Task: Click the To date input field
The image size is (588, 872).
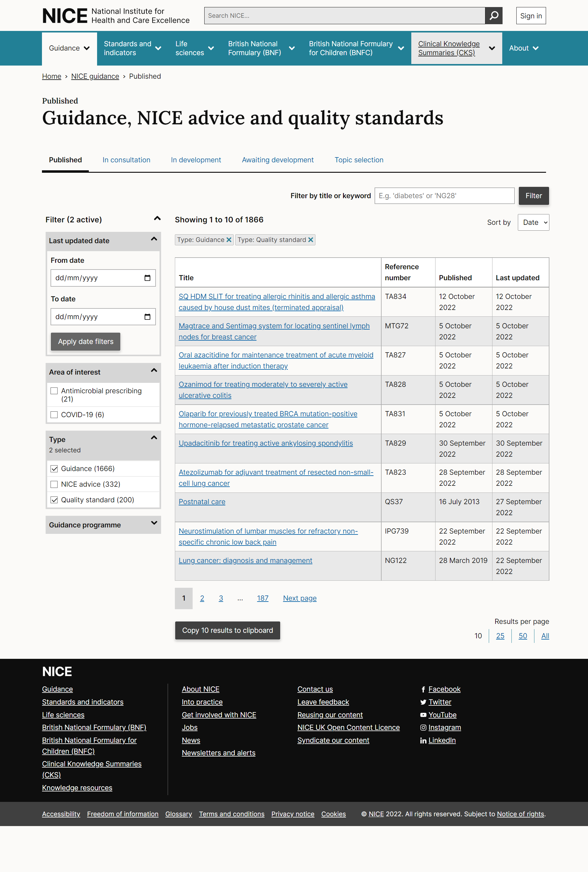Action: (x=103, y=317)
